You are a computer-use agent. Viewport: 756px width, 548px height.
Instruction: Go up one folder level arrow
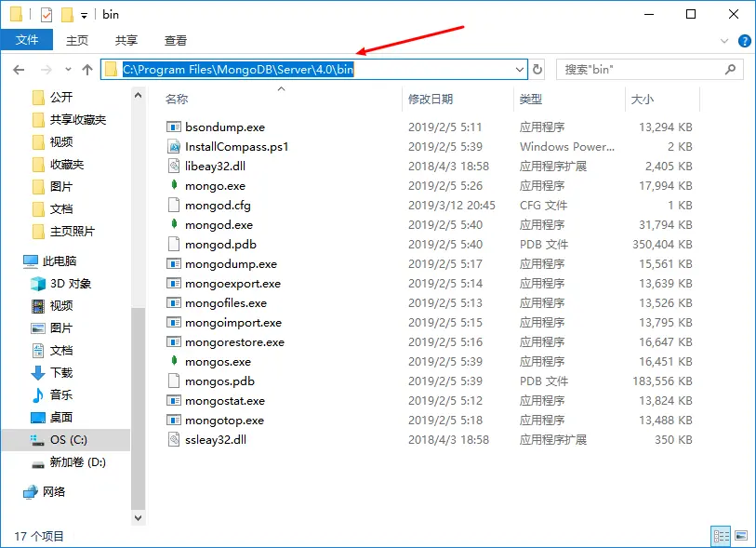pyautogui.click(x=87, y=70)
